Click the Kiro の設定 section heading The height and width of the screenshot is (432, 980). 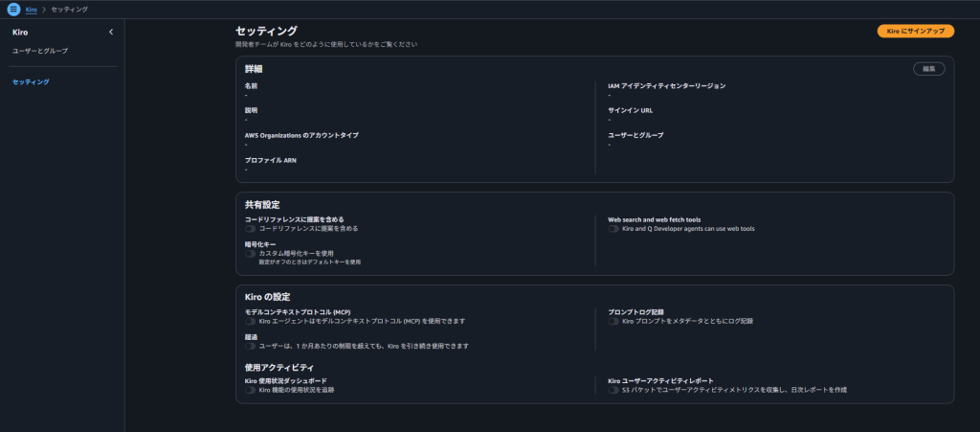click(267, 296)
